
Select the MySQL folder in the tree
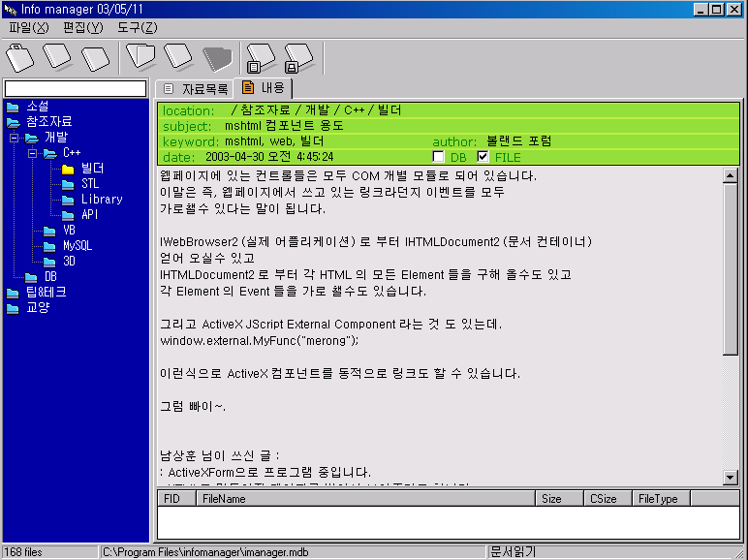pos(77,246)
